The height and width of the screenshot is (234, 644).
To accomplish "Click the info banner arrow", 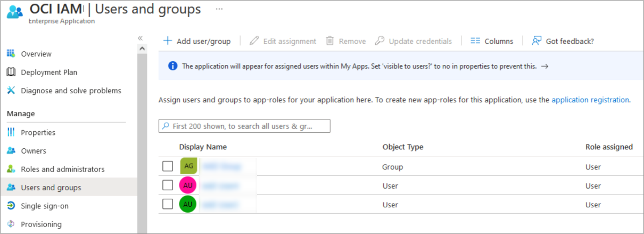I will [544, 67].
